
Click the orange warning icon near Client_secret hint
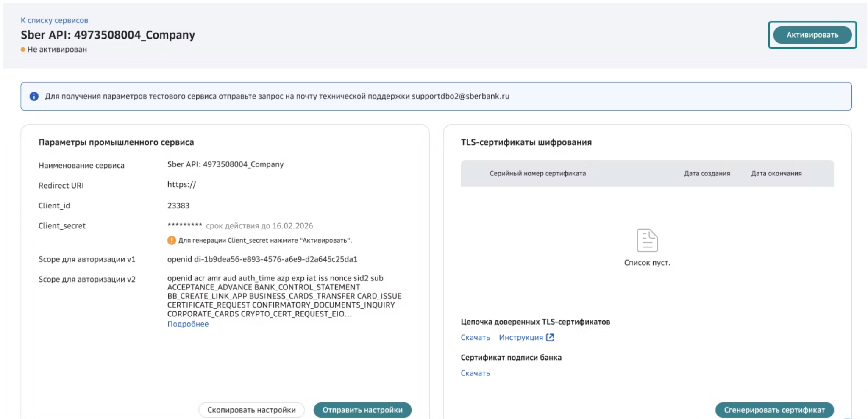coord(172,240)
